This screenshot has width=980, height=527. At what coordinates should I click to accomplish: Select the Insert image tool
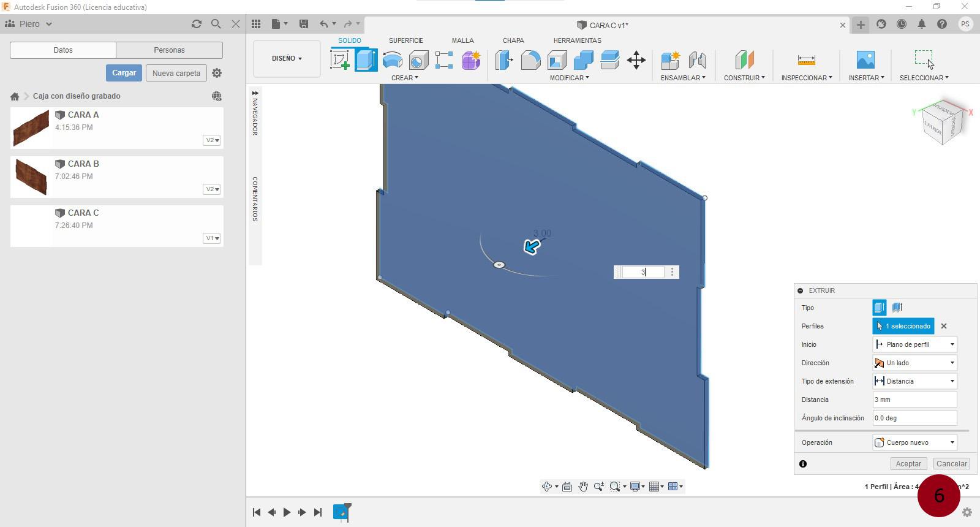coord(865,60)
